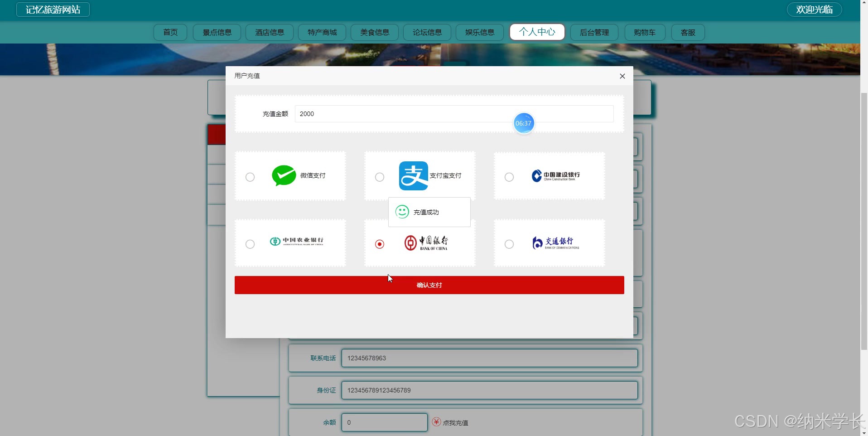
Task: Click the Agricultural Bank of China logo
Action: coord(297,241)
